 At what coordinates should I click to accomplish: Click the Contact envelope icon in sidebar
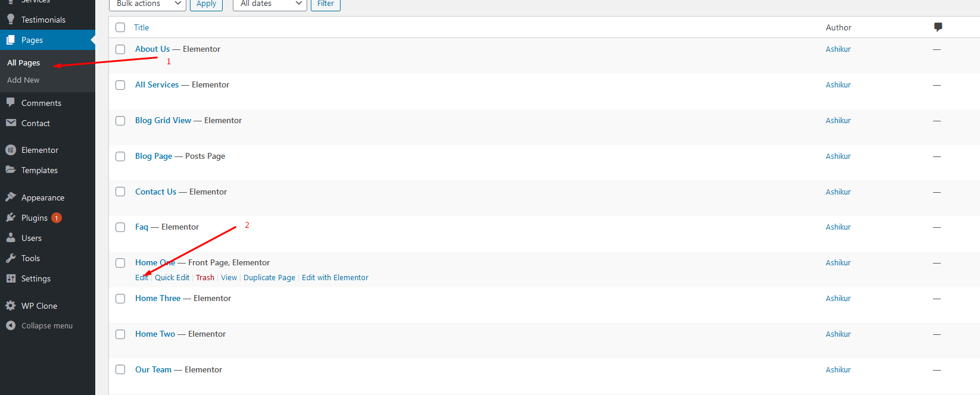[11, 123]
